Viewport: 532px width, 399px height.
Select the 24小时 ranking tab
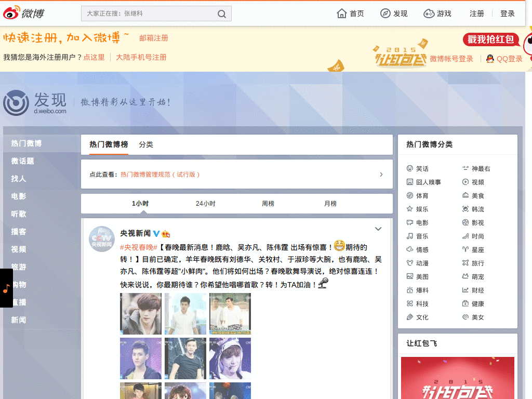[206, 204]
